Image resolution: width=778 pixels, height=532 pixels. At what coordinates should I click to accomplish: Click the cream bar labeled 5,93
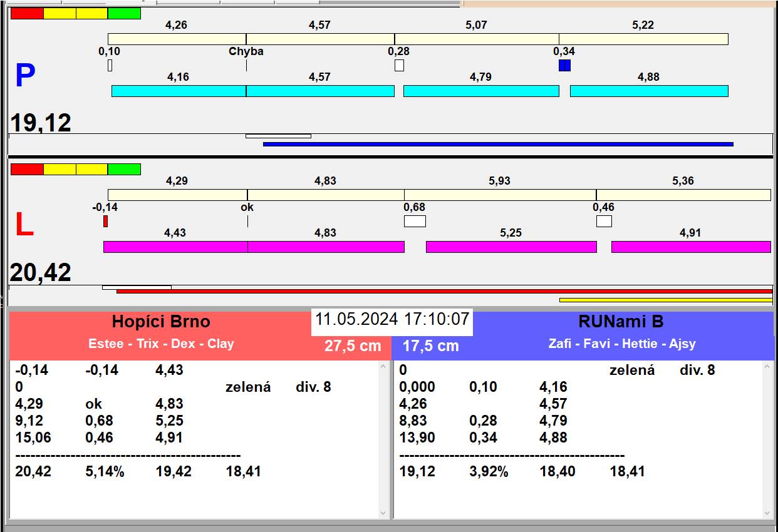click(x=500, y=195)
